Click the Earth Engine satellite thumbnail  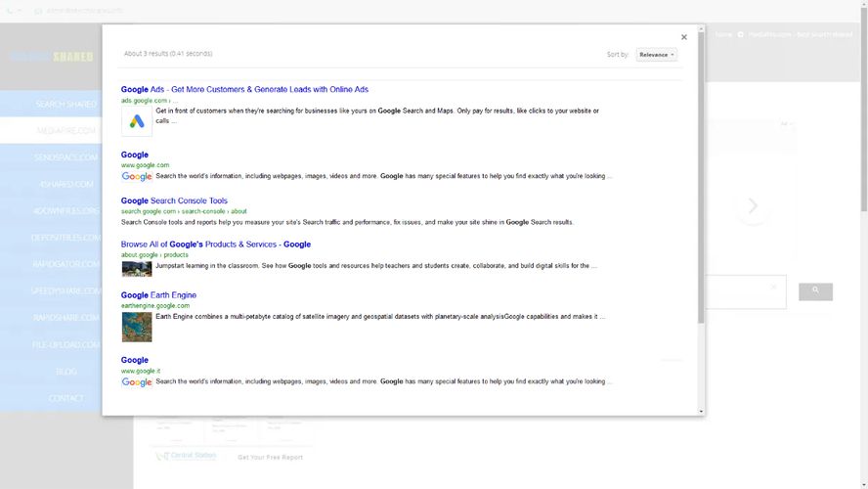(137, 327)
